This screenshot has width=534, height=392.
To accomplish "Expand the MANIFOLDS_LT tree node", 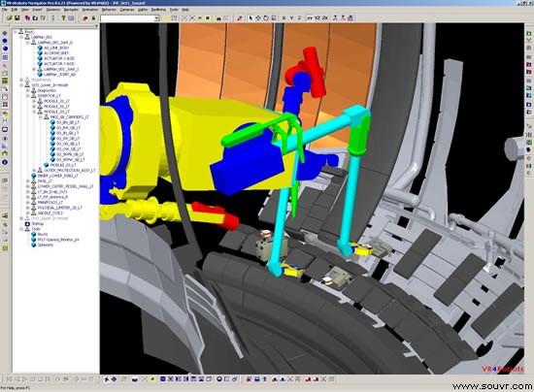I will pos(28,202).
